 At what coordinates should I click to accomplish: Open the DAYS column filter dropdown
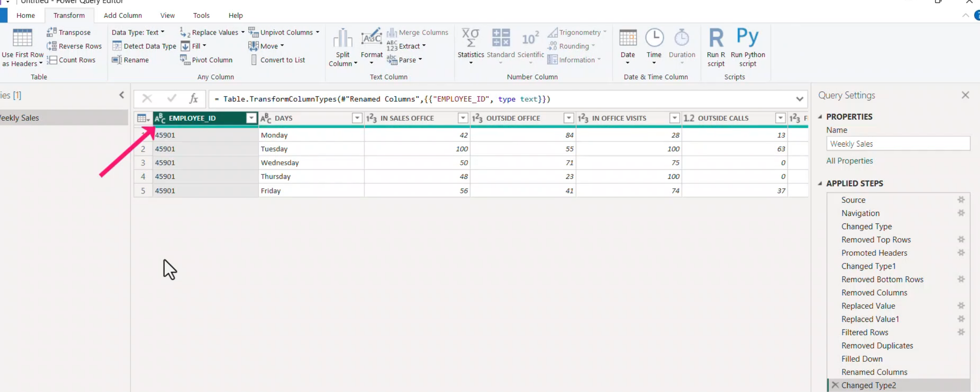tap(357, 118)
